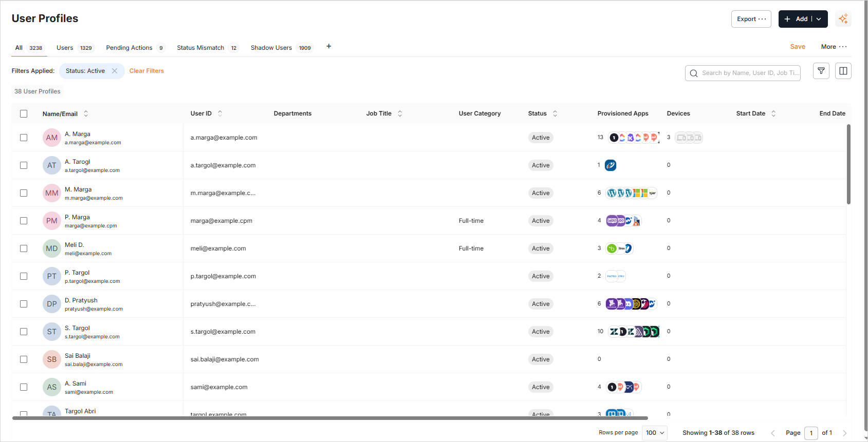Open the Shadow Users tab
This screenshot has width=868, height=442.
pyautogui.click(x=271, y=48)
